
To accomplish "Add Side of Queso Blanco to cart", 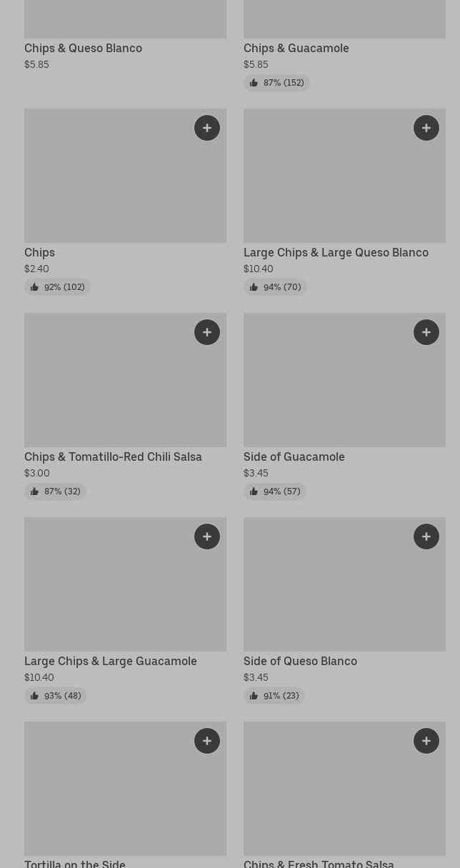I will coord(426,537).
